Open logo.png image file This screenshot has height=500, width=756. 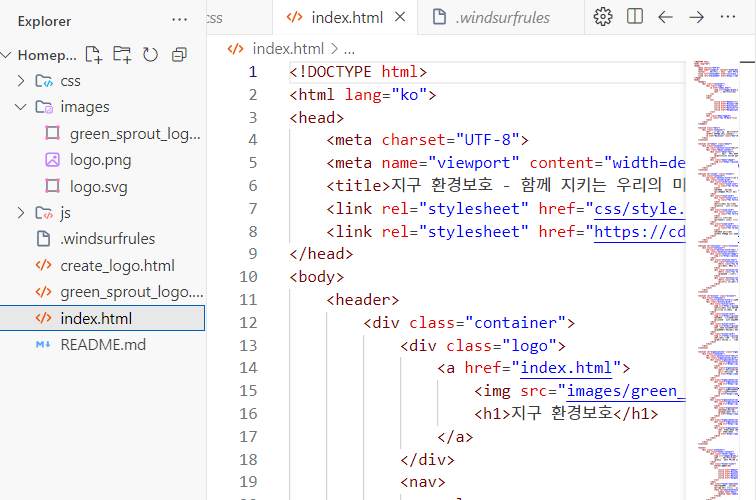(x=100, y=160)
